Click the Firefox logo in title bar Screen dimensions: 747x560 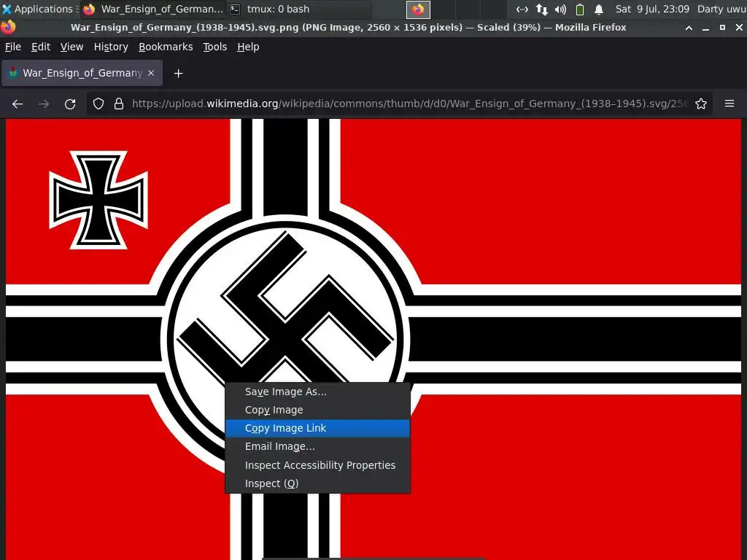[8, 27]
